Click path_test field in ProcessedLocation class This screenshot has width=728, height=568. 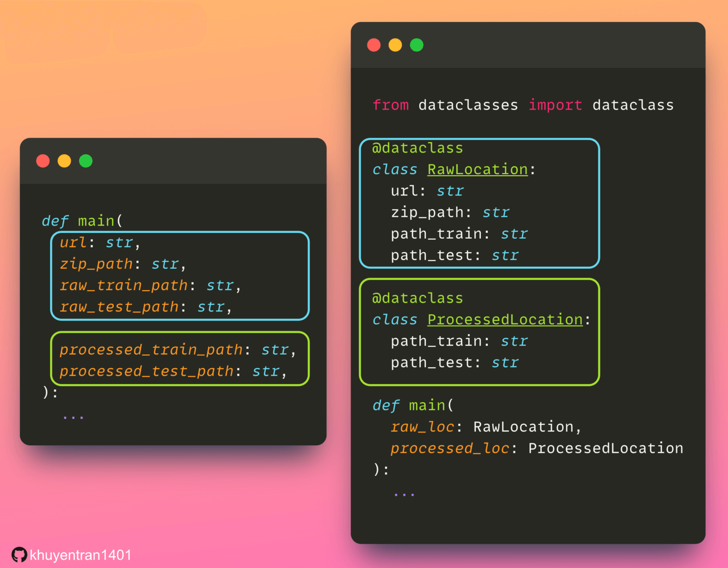click(431, 363)
